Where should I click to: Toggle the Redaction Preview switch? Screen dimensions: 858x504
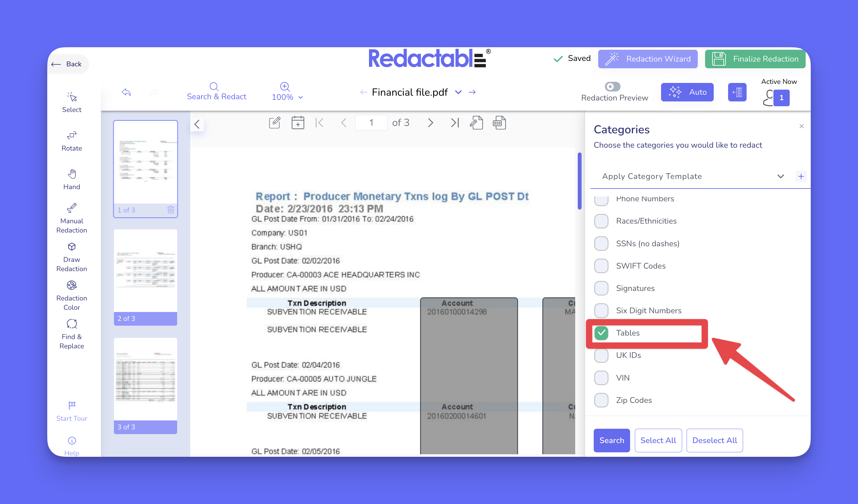[612, 86]
